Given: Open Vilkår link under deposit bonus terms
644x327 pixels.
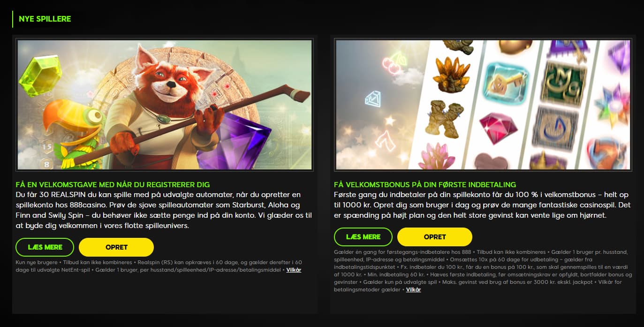Looking at the screenshot, I should pos(413,290).
